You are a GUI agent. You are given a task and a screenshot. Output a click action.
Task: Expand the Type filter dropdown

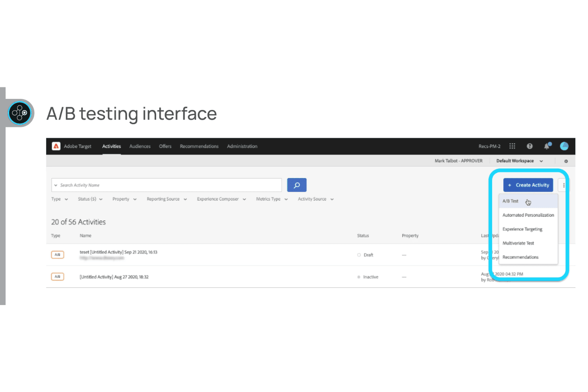point(60,199)
